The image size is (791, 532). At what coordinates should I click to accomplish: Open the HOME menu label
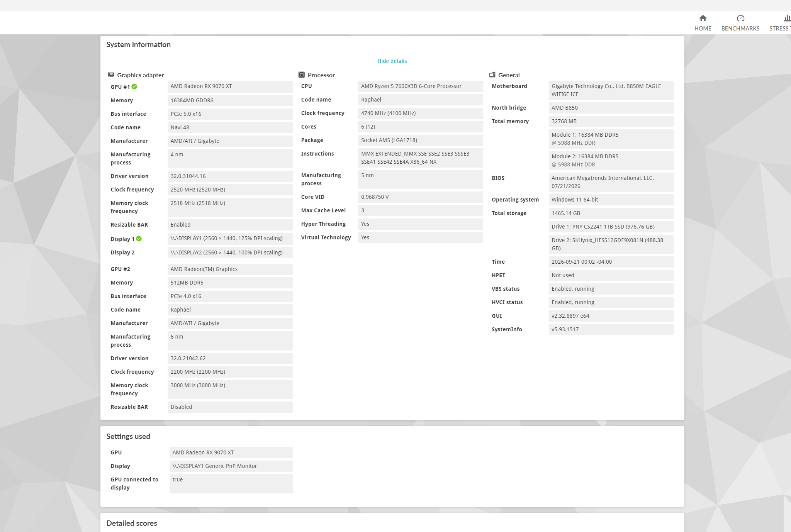pos(703,29)
